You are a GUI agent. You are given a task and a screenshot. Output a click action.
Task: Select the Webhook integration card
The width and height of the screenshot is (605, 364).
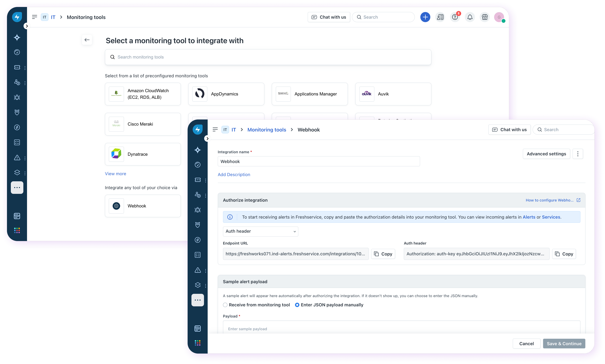(143, 206)
